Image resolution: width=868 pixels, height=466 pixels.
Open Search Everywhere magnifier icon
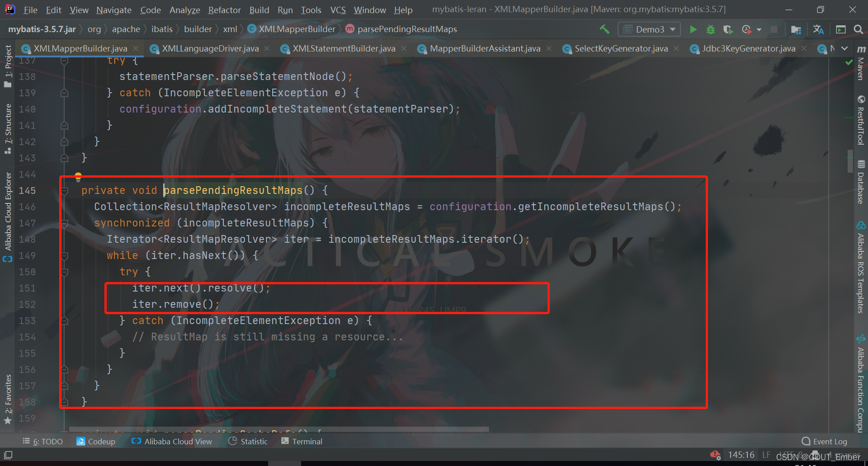(x=858, y=29)
